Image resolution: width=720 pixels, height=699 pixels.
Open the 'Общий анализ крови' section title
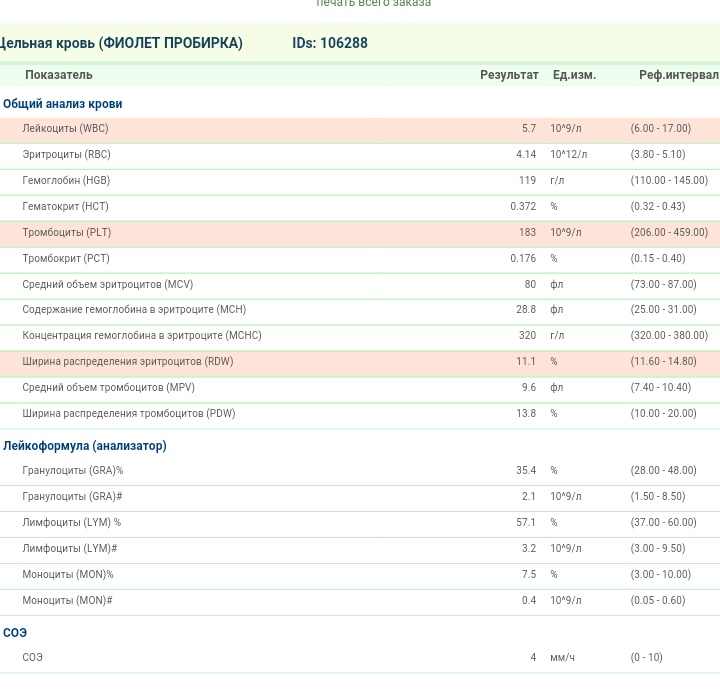pyautogui.click(x=62, y=104)
